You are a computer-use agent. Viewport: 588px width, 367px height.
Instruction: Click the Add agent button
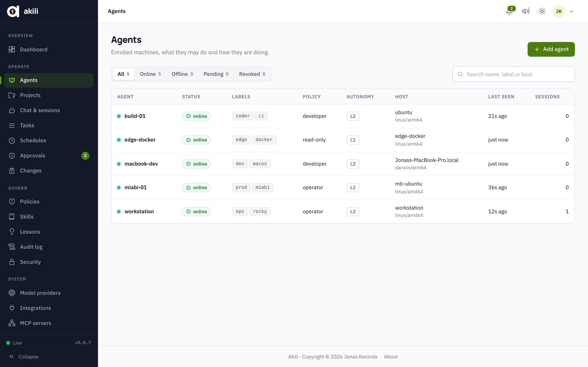[551, 49]
